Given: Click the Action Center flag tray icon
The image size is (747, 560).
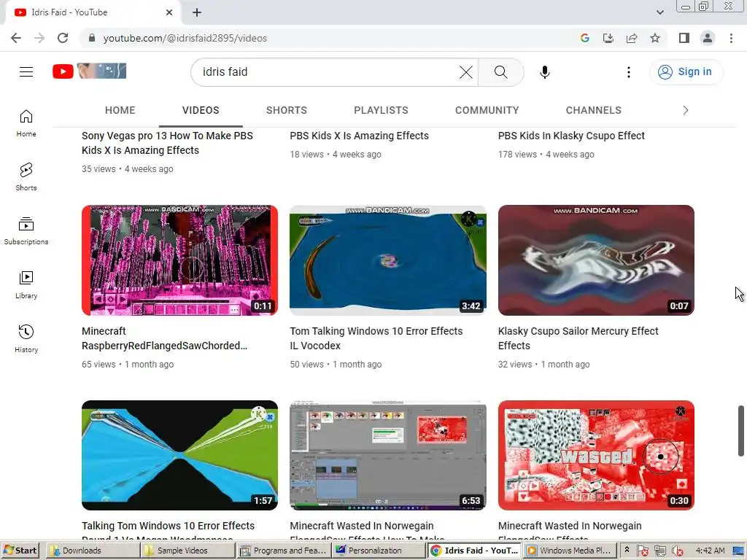Looking at the screenshot, I should click(x=643, y=551).
